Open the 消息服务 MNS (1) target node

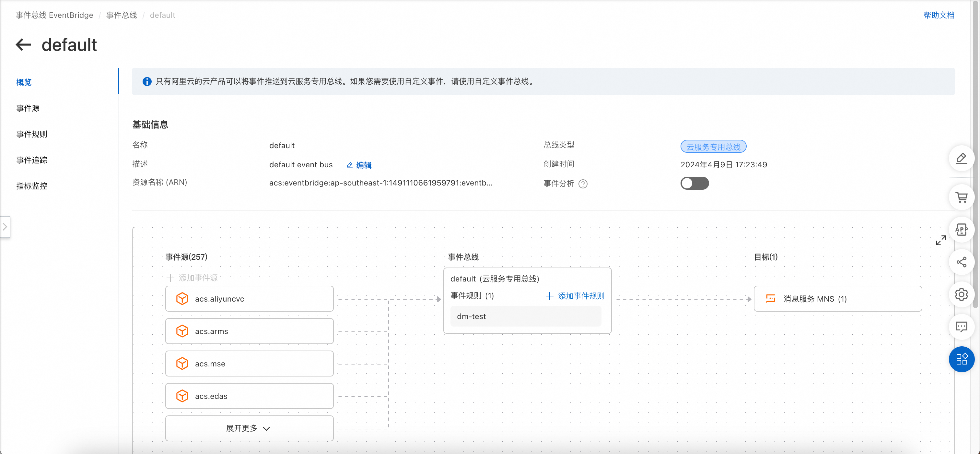click(838, 299)
